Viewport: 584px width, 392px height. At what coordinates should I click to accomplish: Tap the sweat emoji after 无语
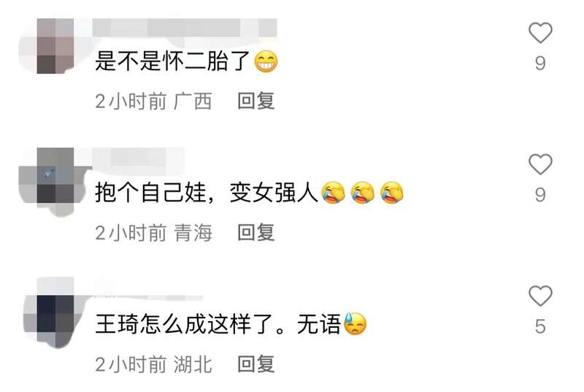(x=355, y=323)
